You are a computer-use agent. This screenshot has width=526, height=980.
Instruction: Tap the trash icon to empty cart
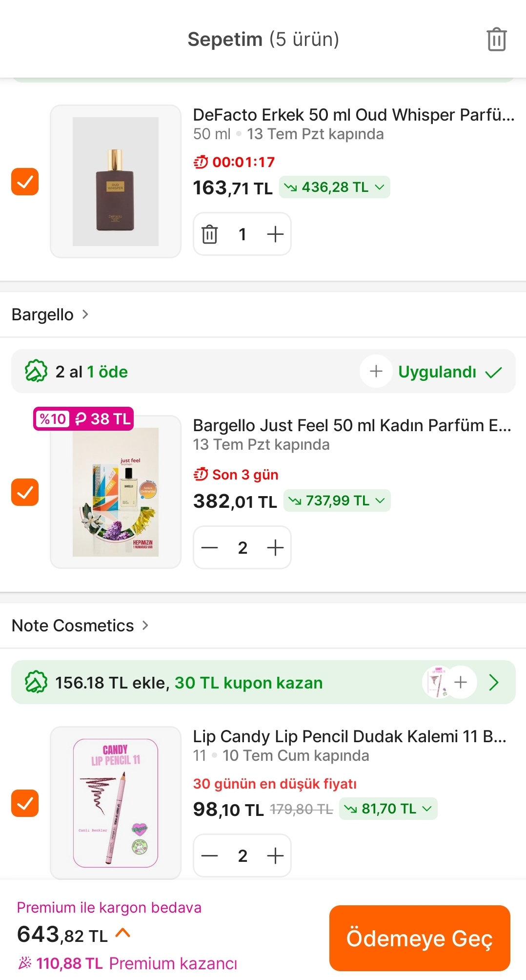point(496,39)
